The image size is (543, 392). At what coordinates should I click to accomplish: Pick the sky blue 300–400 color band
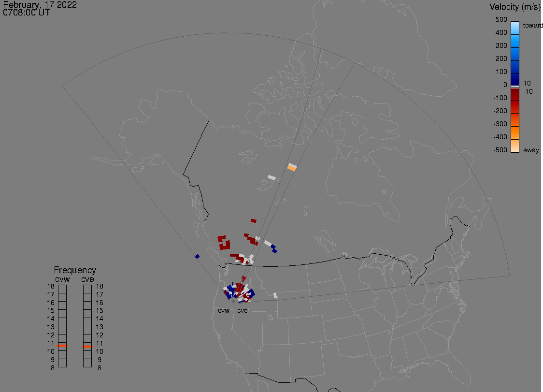[515, 41]
